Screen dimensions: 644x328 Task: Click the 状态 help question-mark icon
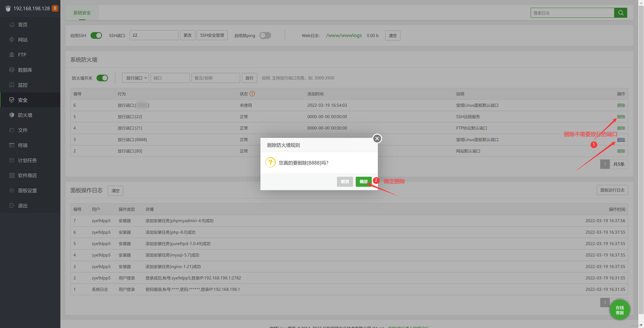tap(252, 94)
